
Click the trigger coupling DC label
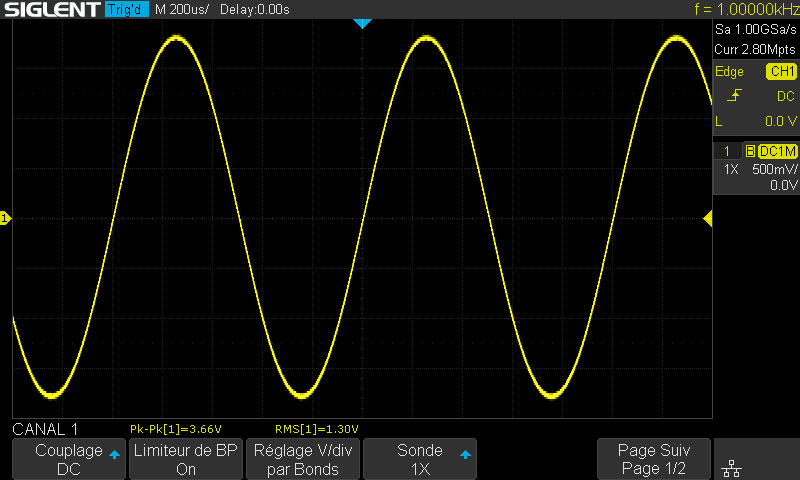[785, 96]
